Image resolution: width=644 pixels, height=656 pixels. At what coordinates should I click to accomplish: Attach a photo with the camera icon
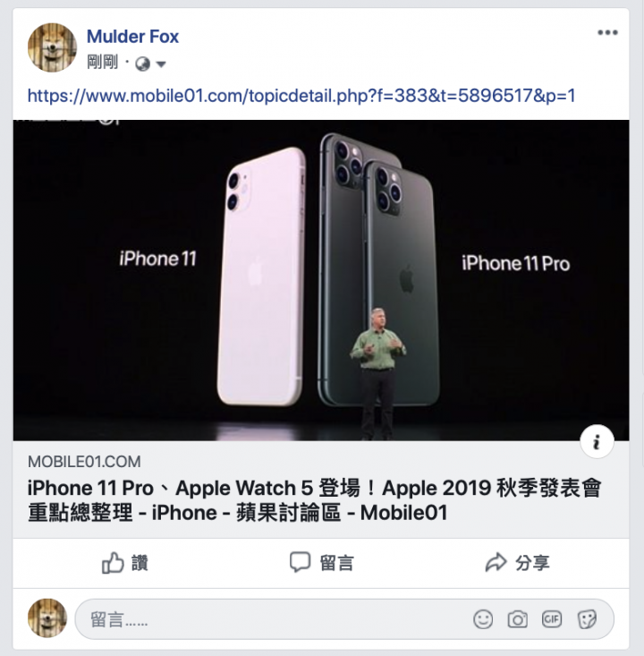click(x=517, y=619)
